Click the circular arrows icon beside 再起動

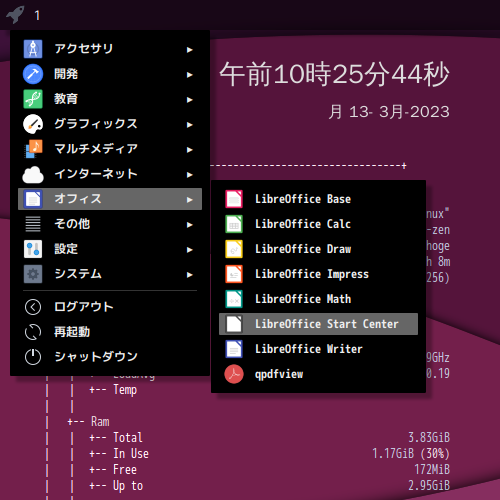pyautogui.click(x=33, y=332)
